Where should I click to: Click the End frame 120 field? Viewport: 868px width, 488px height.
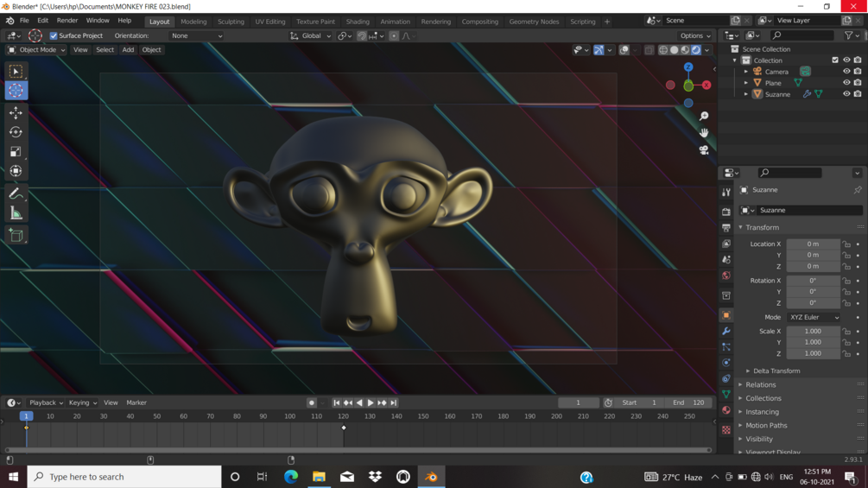click(x=689, y=402)
